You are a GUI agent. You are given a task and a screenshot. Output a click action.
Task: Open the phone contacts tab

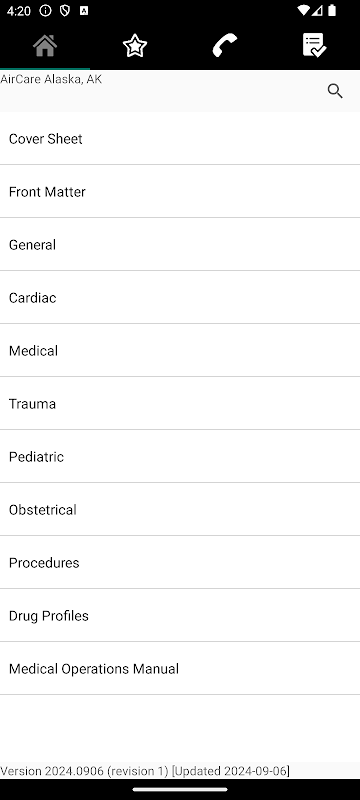click(x=225, y=45)
